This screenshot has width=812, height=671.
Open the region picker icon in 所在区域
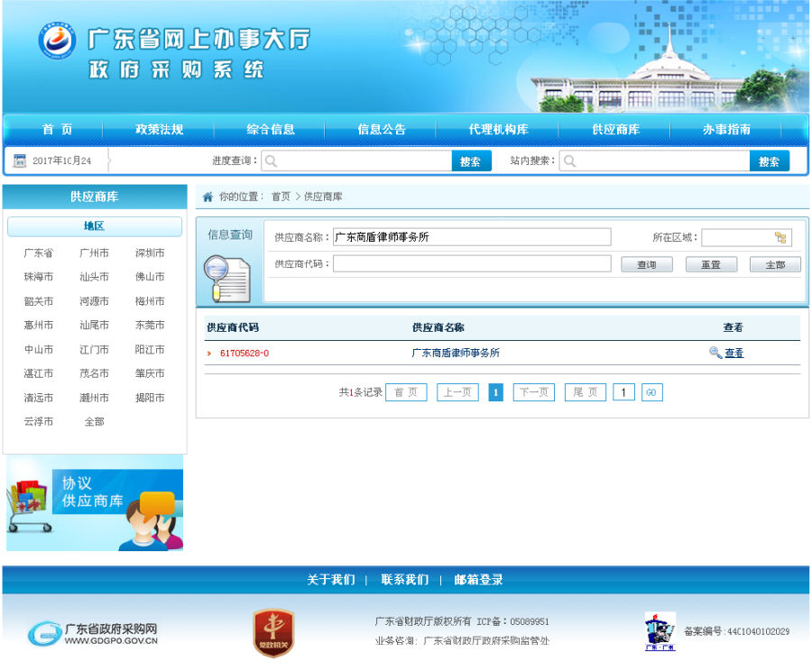tap(780, 238)
